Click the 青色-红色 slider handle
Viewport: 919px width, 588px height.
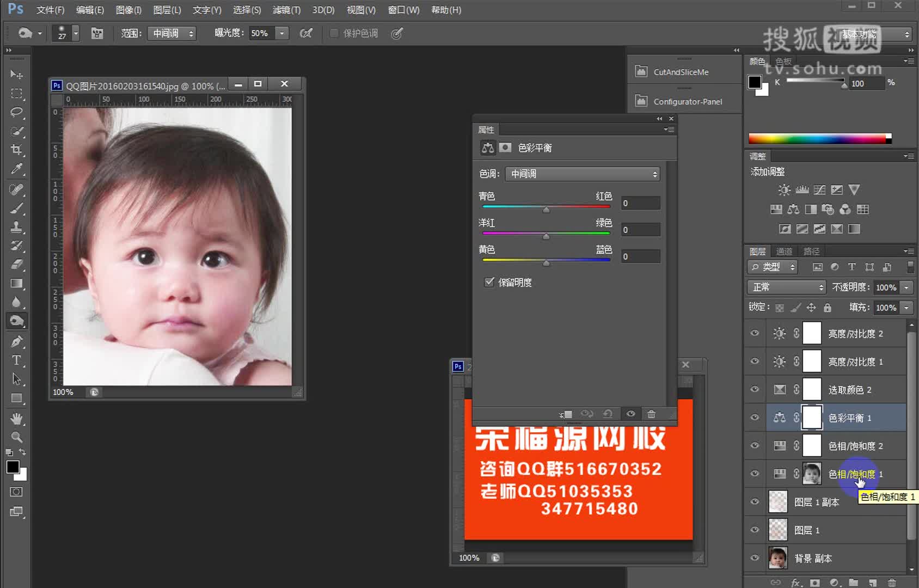546,210
